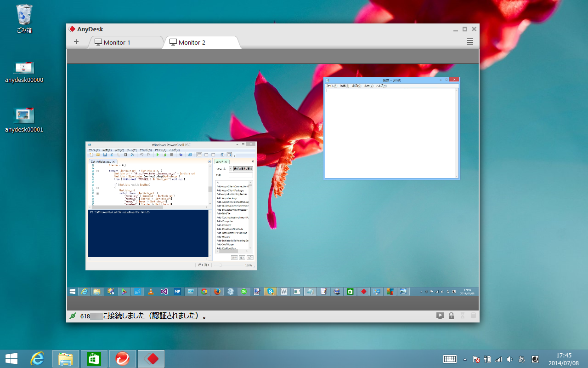Image resolution: width=588 pixels, height=368 pixels.
Task: Select the Monitor 2 tab in AnyDesk
Action: (x=202, y=42)
